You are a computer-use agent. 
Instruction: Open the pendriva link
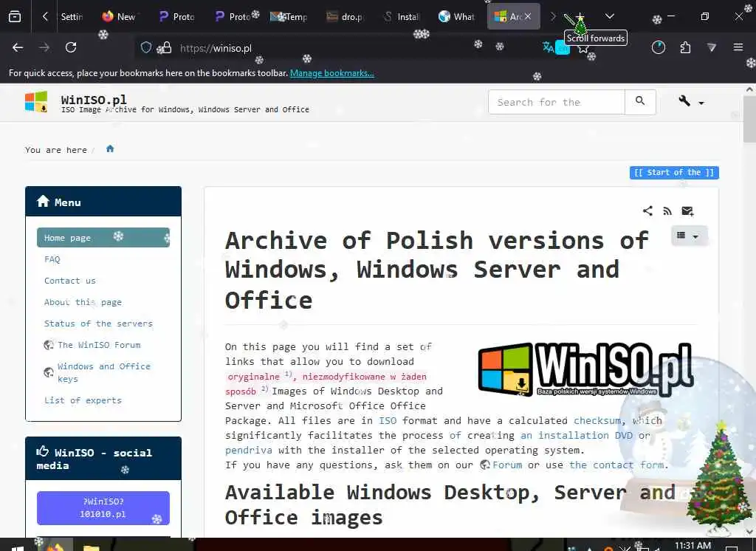248,450
